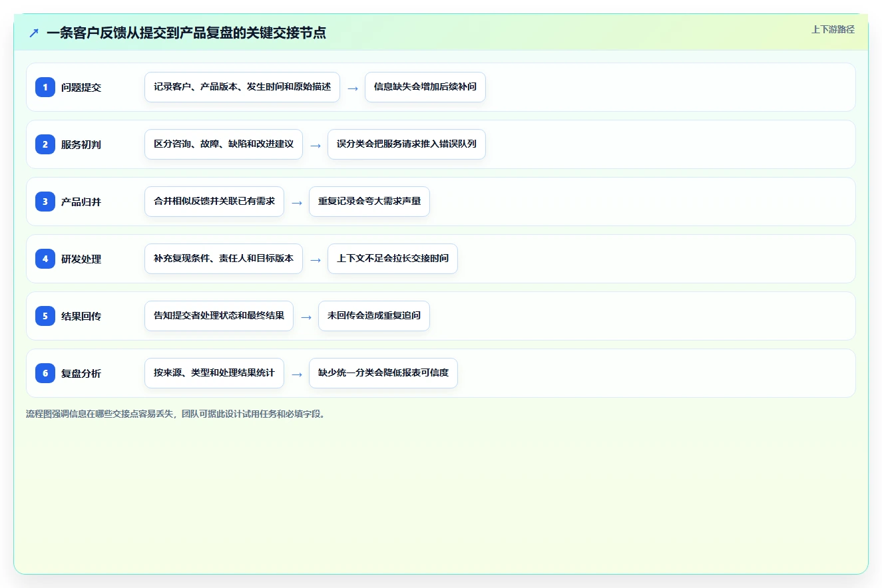Select step number badge 4

(x=45, y=259)
